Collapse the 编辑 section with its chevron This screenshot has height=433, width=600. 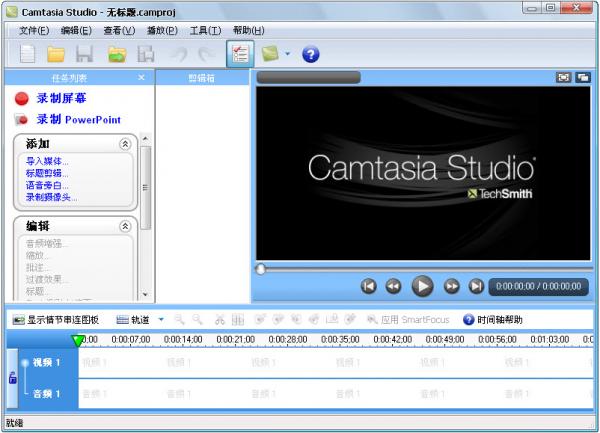[x=125, y=226]
